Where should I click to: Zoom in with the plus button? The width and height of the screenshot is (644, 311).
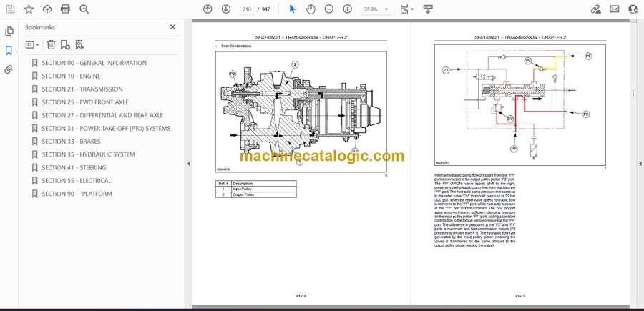coord(347,9)
